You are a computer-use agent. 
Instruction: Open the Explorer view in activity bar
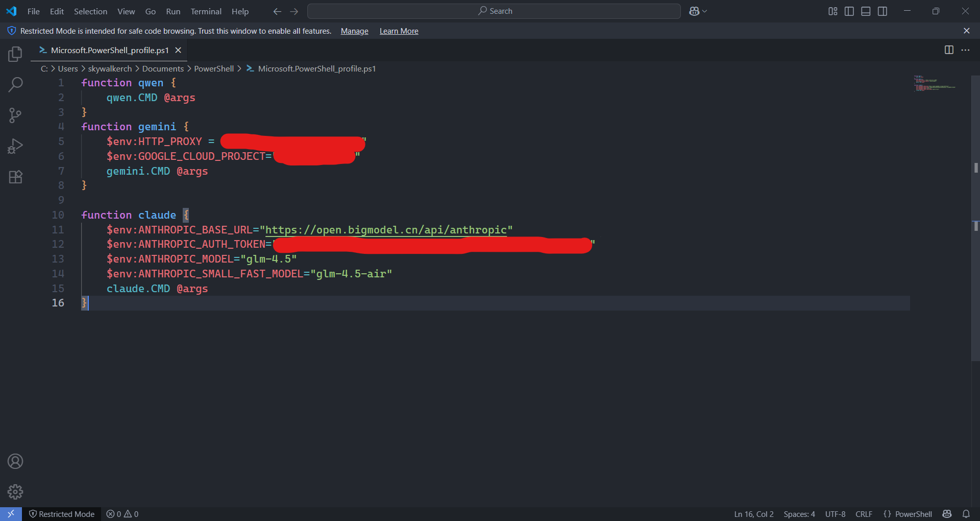click(x=15, y=54)
